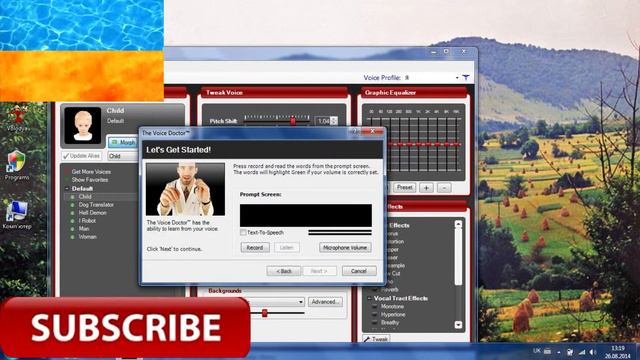
Task: Click the Pitch Shift slider handle
Action: (x=293, y=121)
